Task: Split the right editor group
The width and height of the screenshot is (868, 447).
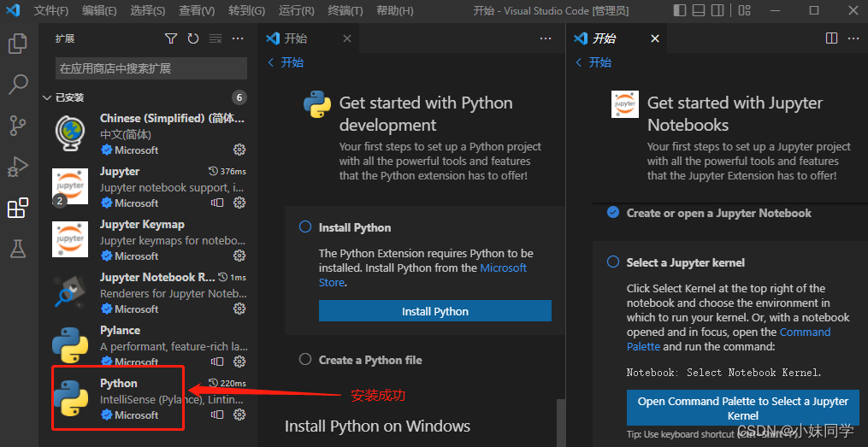Action: [831, 38]
